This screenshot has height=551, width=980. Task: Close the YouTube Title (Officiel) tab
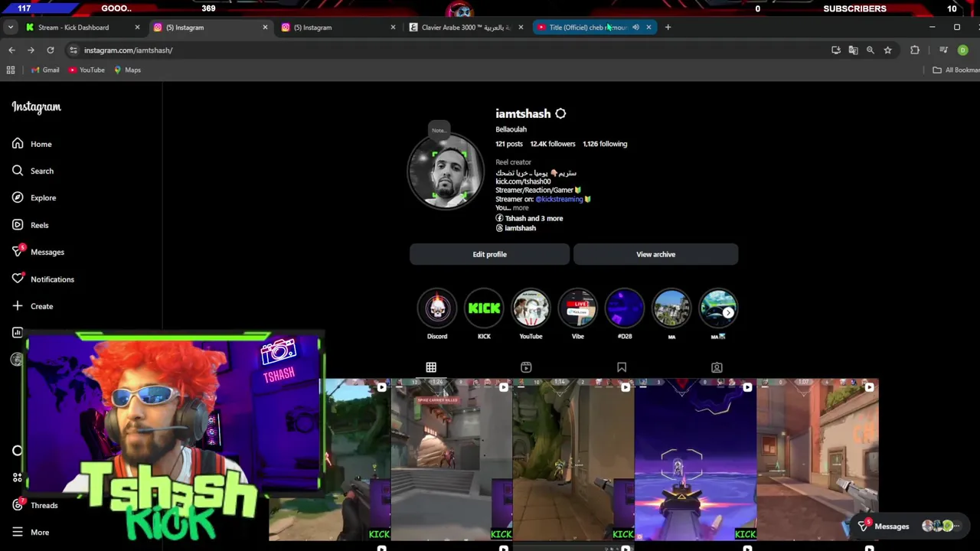648,28
